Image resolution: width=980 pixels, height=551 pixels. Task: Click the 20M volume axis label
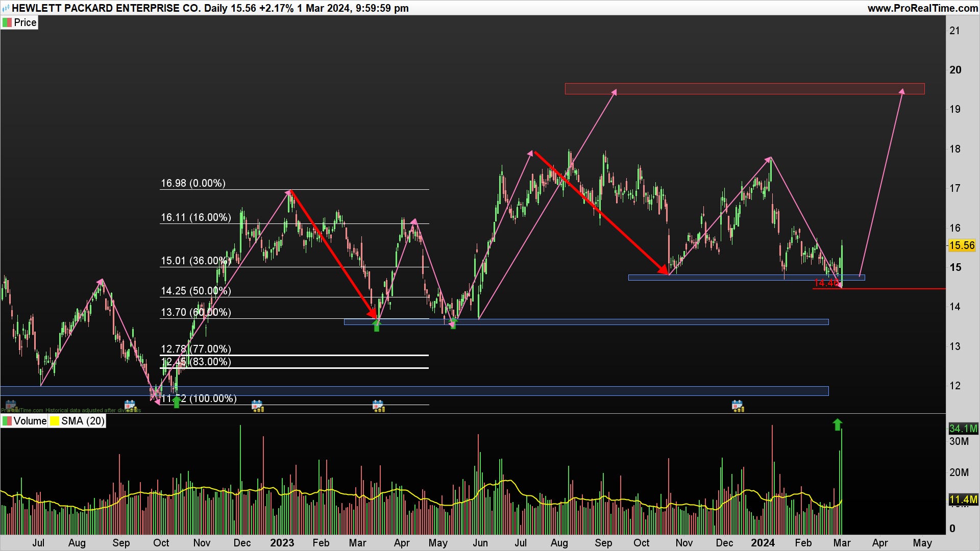click(959, 472)
